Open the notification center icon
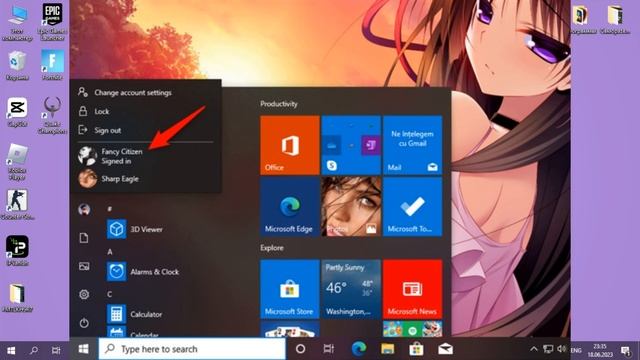Image resolution: width=640 pixels, height=360 pixels. pos(625,350)
